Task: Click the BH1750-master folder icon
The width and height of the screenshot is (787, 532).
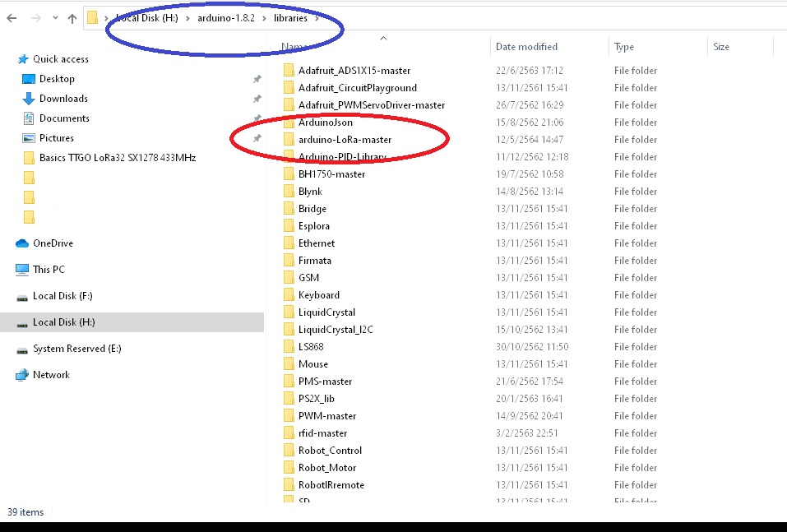Action: [x=289, y=174]
